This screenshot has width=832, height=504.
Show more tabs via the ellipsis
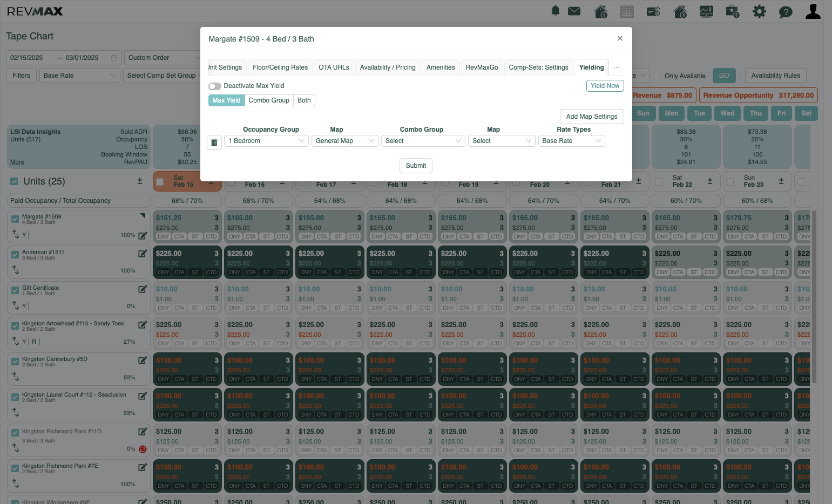[617, 67]
